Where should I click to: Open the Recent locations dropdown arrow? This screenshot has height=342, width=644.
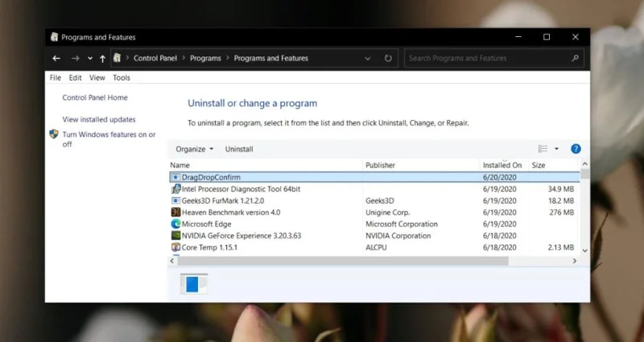pyautogui.click(x=90, y=59)
